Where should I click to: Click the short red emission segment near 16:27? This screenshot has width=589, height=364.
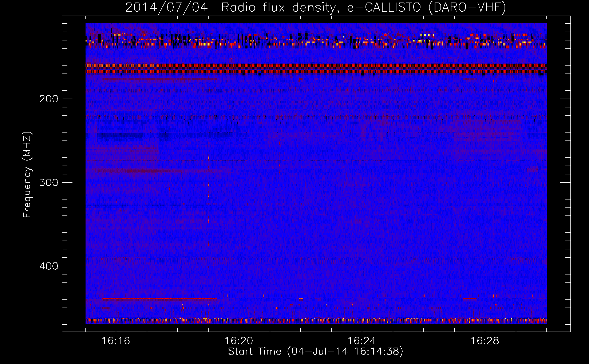click(470, 298)
